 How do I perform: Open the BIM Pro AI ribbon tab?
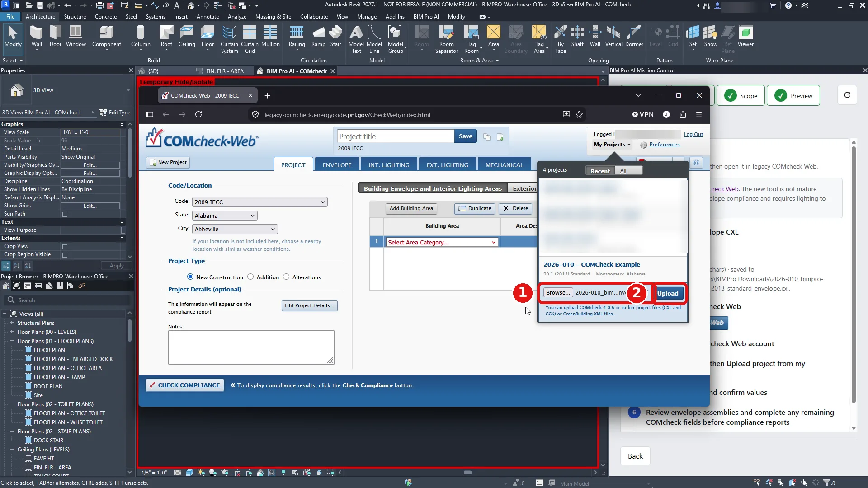pos(426,17)
